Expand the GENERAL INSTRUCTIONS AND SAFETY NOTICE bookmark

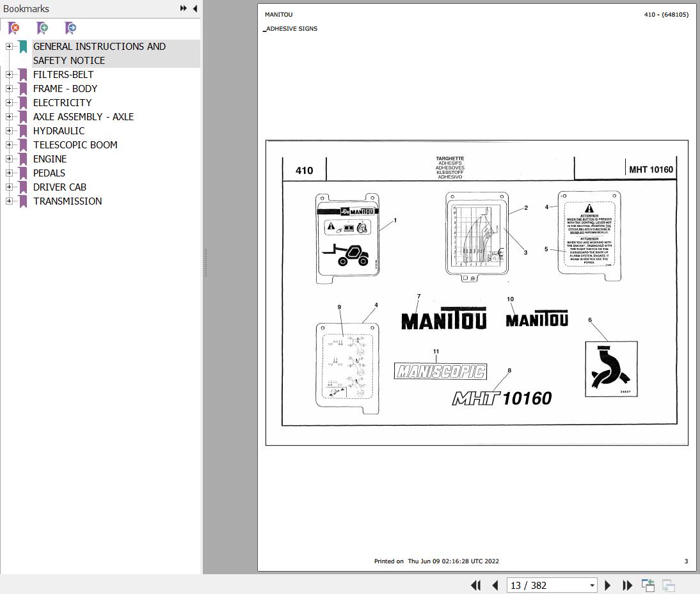point(9,47)
